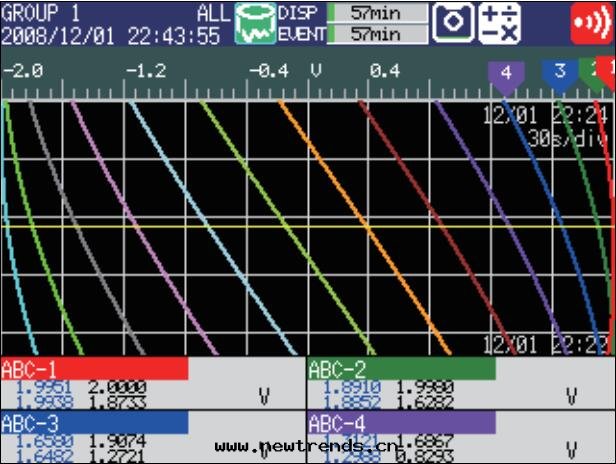Viewport: 616px width, 464px height.
Task: Click ABC-1 value 1.8733
Action: 117,402
